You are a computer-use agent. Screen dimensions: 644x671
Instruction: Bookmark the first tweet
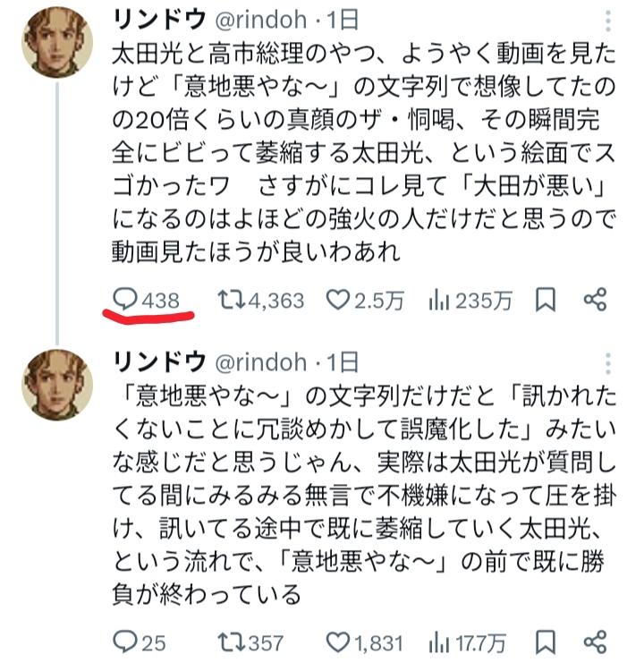[x=545, y=301]
